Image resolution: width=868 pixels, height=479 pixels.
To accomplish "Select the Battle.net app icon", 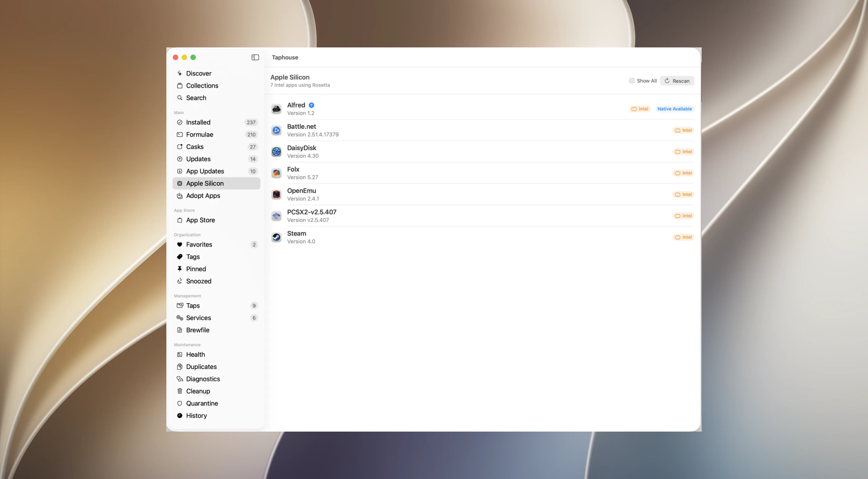I will pos(276,130).
